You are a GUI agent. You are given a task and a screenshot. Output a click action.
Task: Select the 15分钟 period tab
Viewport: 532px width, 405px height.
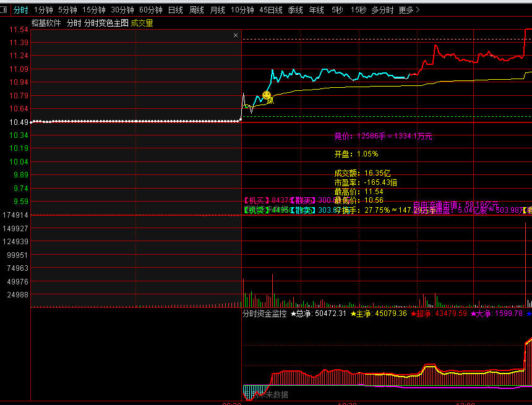(x=94, y=10)
